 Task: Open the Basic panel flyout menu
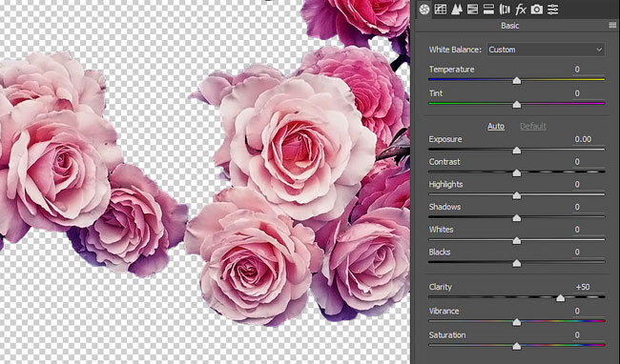[612, 26]
